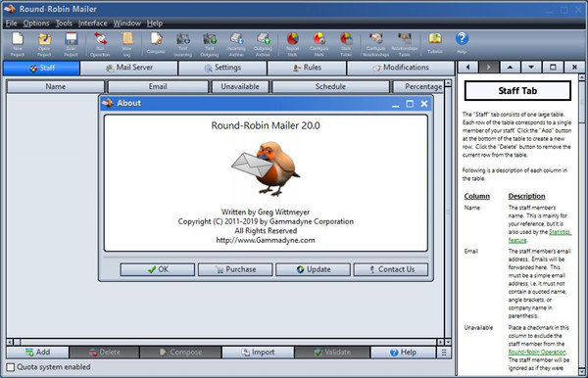
Task: Open the table options menu beside Help button
Action: (444, 353)
